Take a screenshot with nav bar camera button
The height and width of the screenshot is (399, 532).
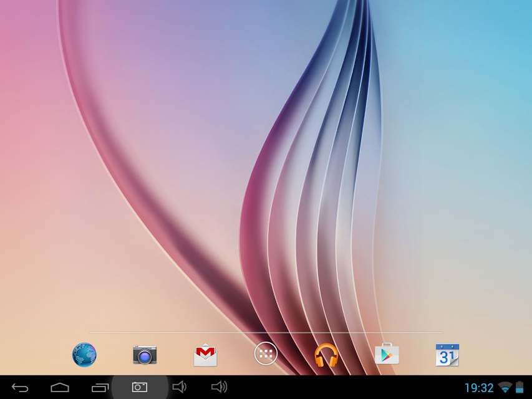click(140, 387)
